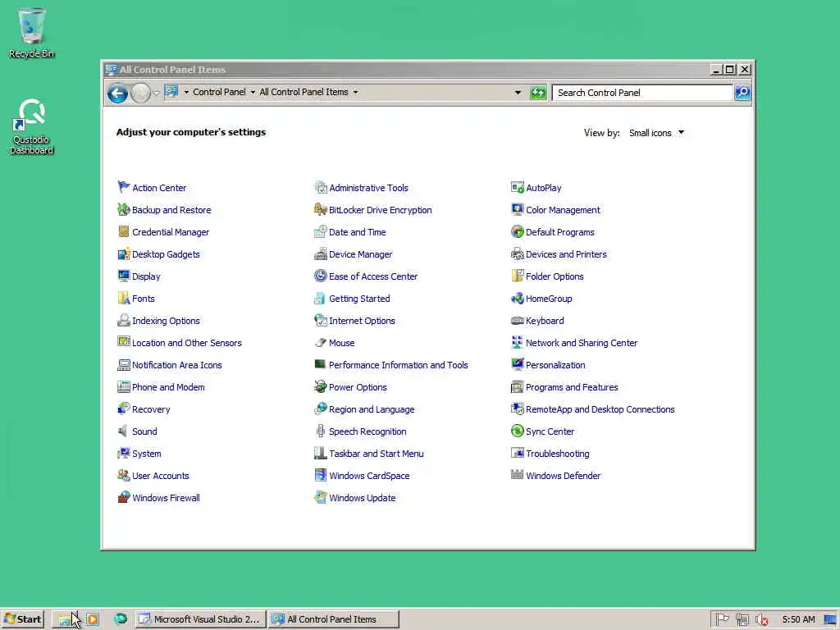Click the Devices and Printers icon
Screen dimensions: 840x630
517,253
